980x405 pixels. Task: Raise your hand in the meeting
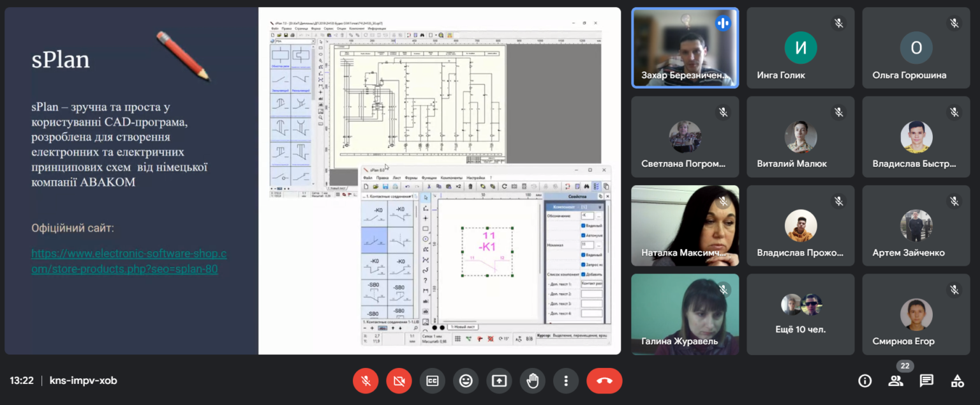(x=533, y=381)
